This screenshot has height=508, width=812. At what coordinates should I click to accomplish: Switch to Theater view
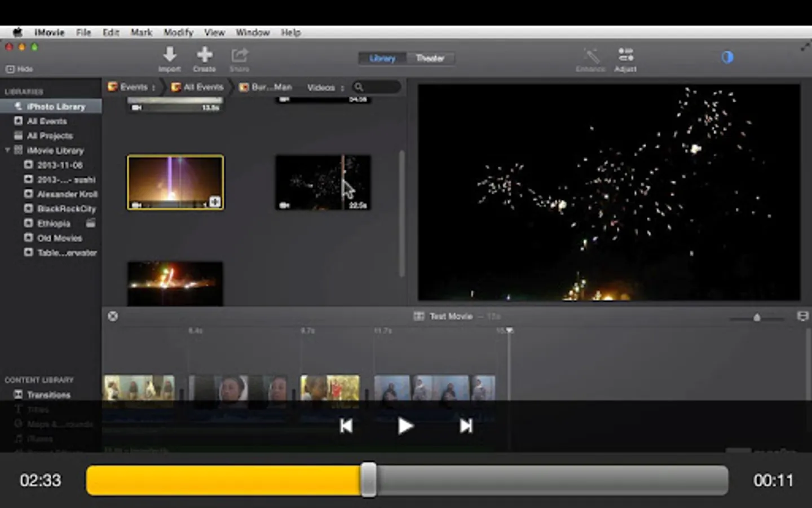click(430, 58)
